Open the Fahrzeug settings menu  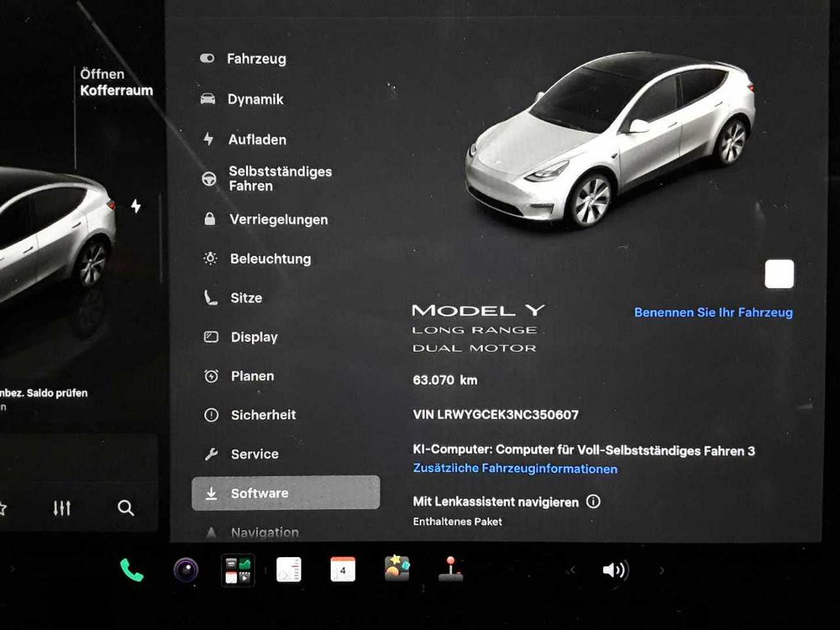click(256, 59)
